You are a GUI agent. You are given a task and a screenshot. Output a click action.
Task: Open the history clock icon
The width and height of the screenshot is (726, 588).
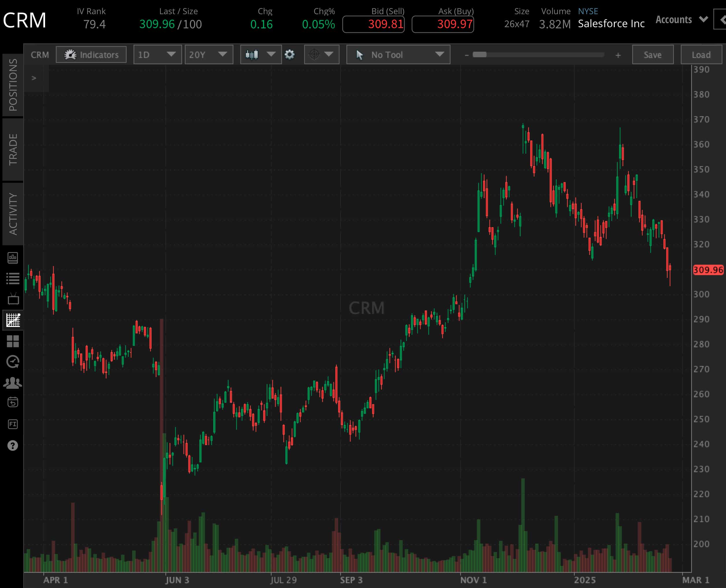point(13,361)
